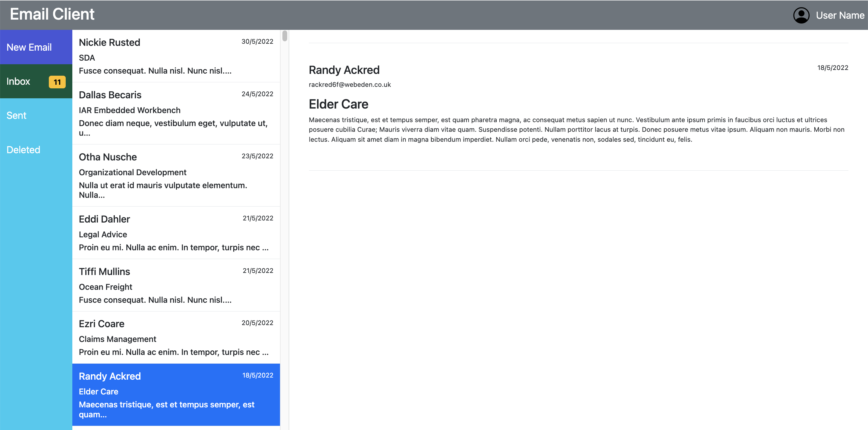Open the email from Nickie Rusted
The width and height of the screenshot is (868, 430).
[x=176, y=56]
